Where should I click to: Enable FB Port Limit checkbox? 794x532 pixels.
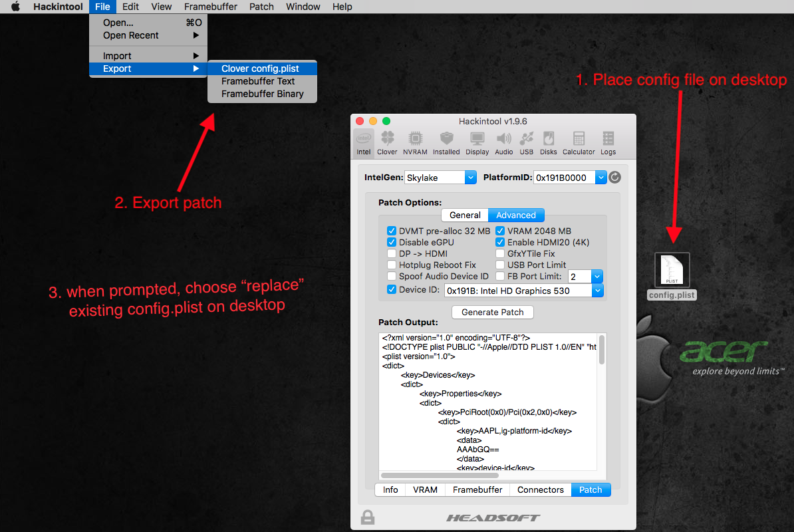pyautogui.click(x=500, y=277)
